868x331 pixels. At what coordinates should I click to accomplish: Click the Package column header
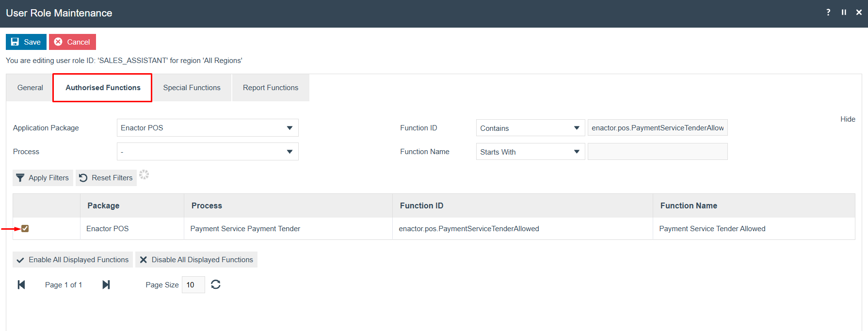pyautogui.click(x=132, y=205)
